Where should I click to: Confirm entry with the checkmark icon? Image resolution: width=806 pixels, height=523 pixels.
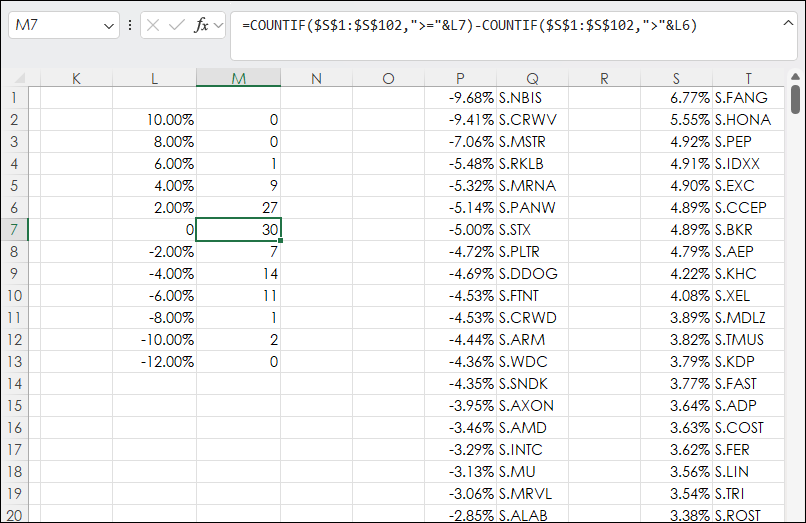pyautogui.click(x=176, y=25)
